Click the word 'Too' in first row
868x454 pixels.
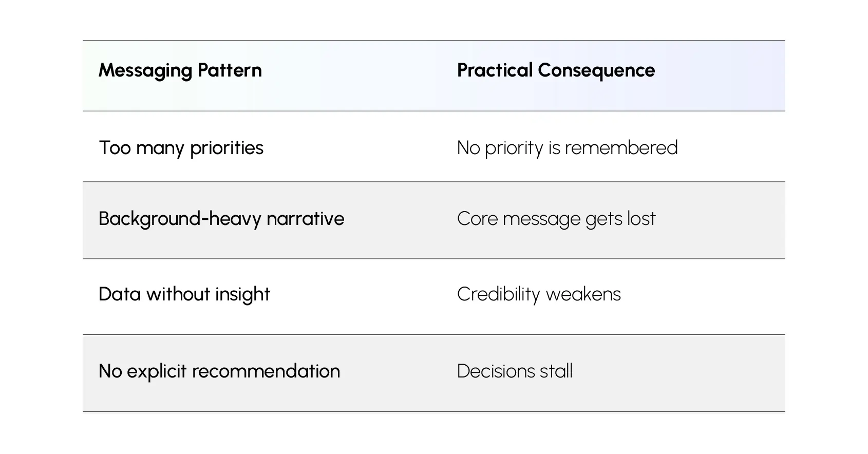click(115, 148)
